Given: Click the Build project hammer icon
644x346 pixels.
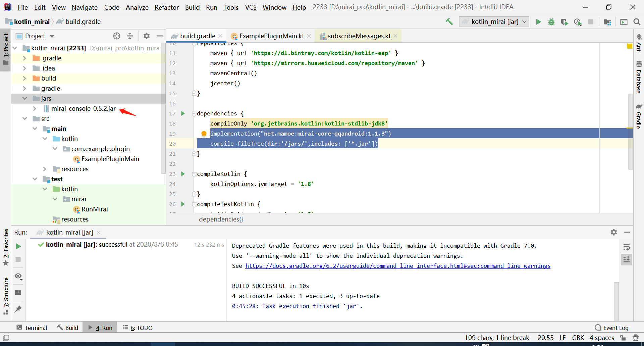Looking at the screenshot, I should [x=449, y=22].
